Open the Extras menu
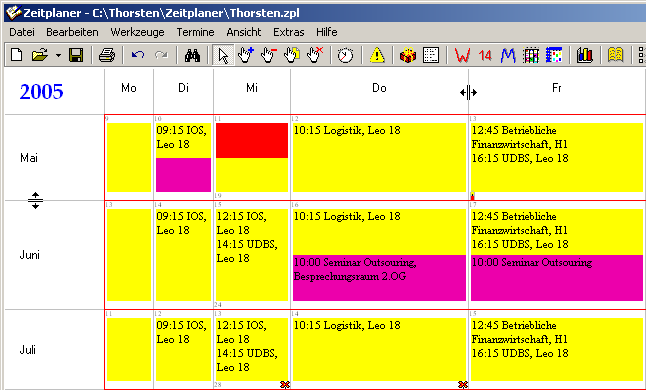This screenshot has height=390, width=646. (x=288, y=32)
